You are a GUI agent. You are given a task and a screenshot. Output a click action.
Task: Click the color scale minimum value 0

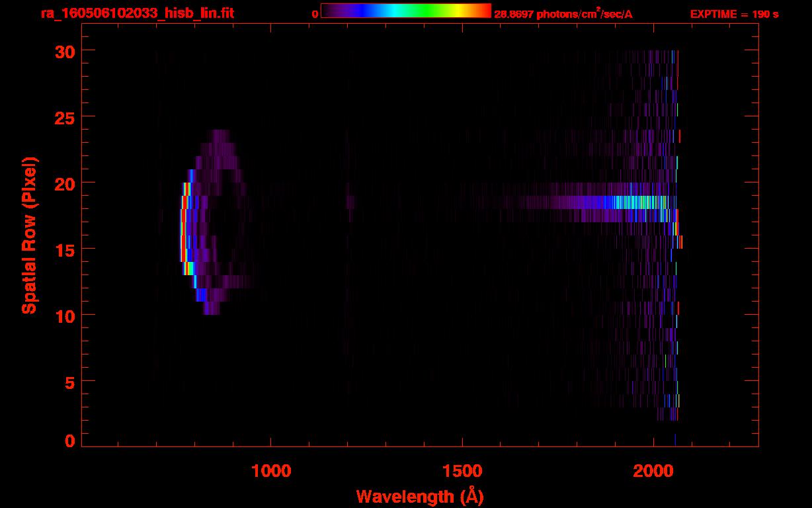click(315, 14)
